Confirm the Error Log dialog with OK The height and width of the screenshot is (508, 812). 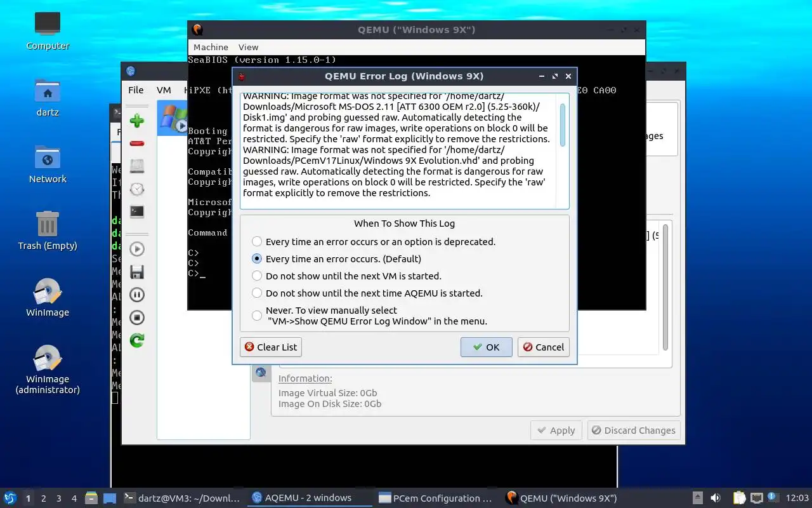486,347
